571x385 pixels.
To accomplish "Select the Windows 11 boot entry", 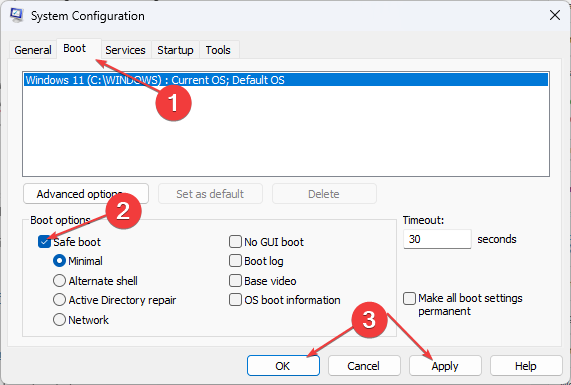I will pos(286,80).
